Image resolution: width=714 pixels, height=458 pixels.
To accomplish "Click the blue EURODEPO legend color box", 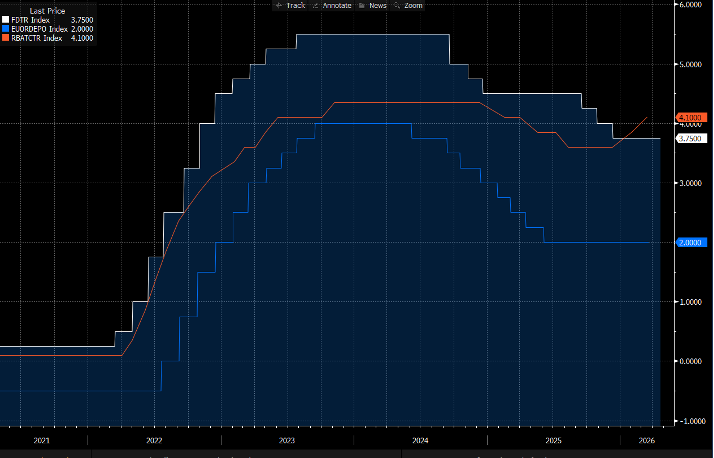I will (6, 27).
